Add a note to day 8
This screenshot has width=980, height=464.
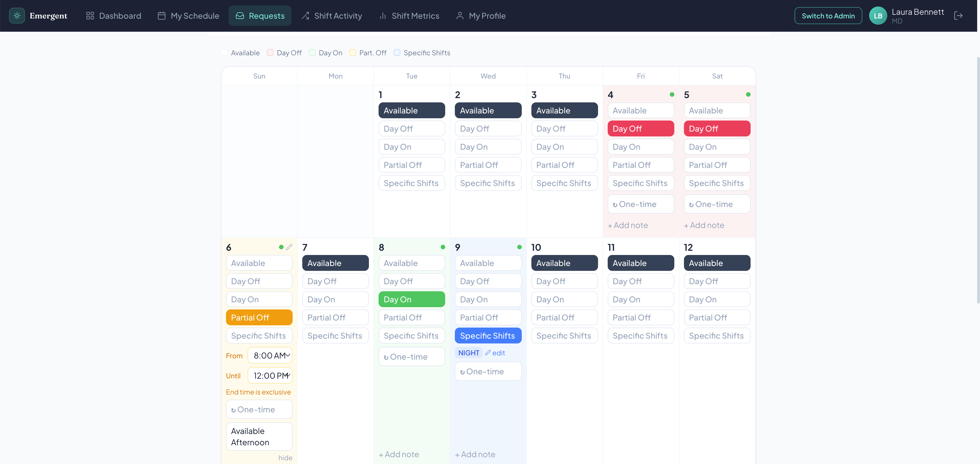(399, 454)
